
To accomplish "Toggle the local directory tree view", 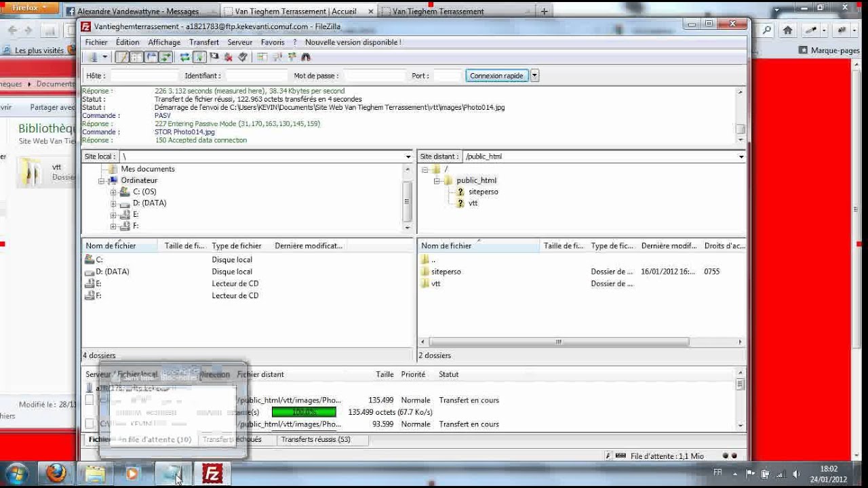I will pos(136,58).
